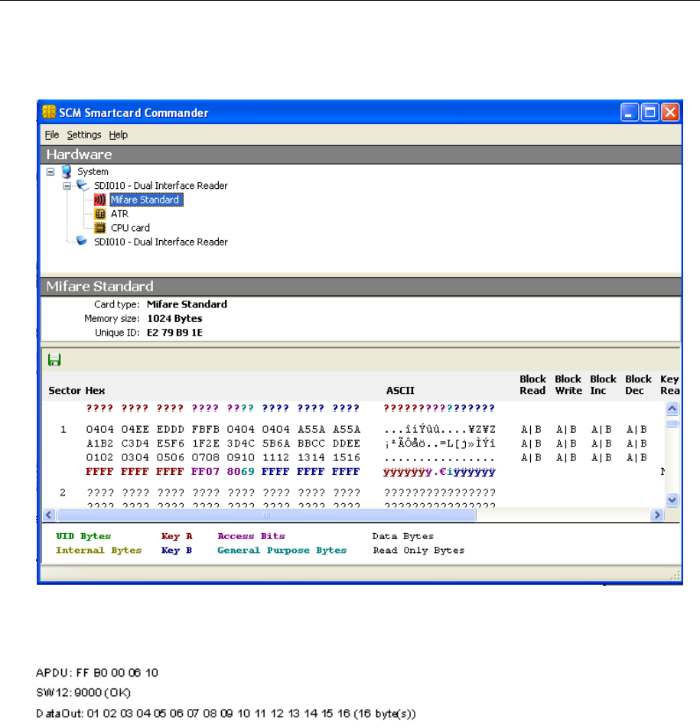Click the first SDI010 reader icon

coord(83,185)
